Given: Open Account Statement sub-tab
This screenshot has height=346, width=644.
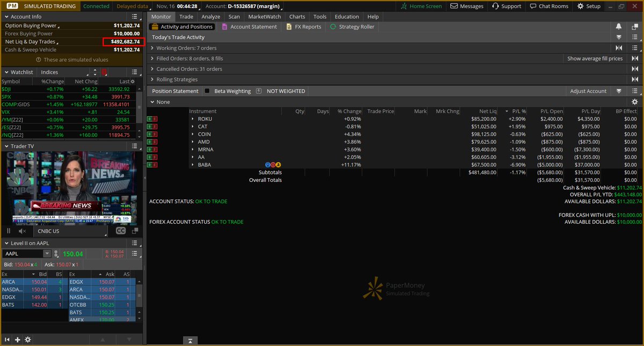Looking at the screenshot, I should tap(249, 26).
